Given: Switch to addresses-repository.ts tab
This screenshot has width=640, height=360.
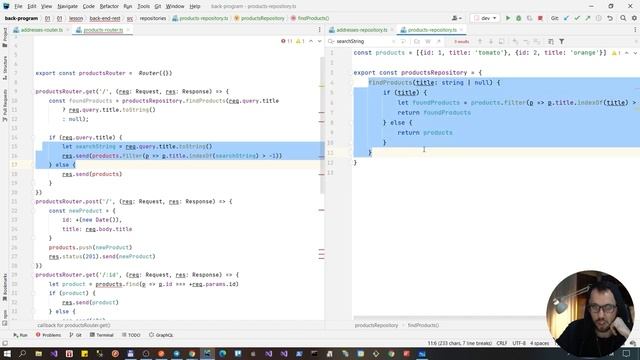Looking at the screenshot, I should pos(361,30).
